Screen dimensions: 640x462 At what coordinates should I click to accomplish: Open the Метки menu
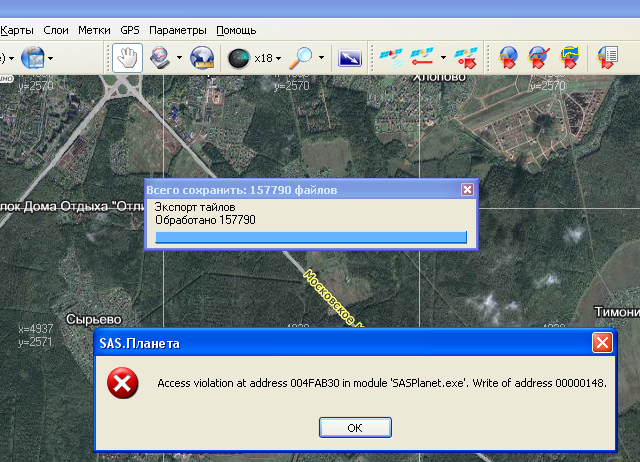tap(95, 30)
